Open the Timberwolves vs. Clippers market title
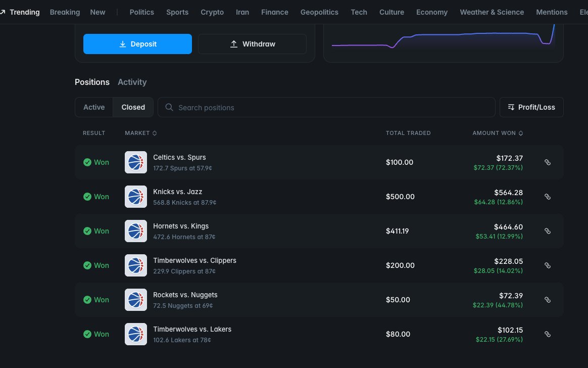The height and width of the screenshot is (368, 588). click(x=194, y=260)
